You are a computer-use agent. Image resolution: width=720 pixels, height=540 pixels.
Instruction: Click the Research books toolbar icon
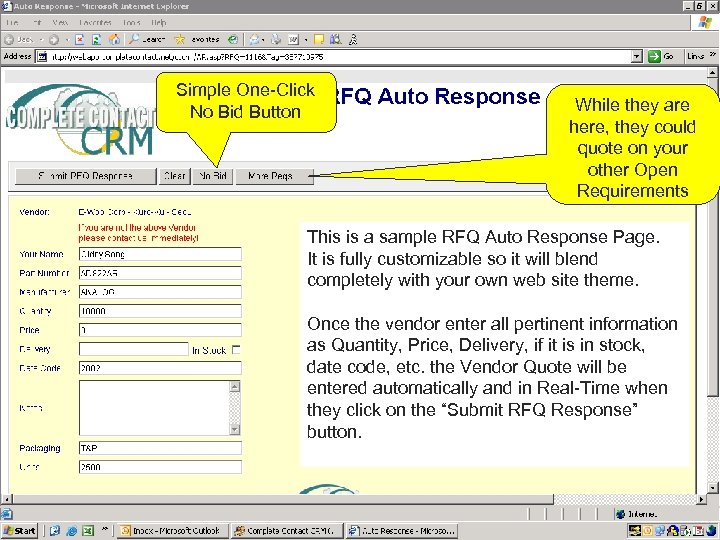[x=336, y=40]
